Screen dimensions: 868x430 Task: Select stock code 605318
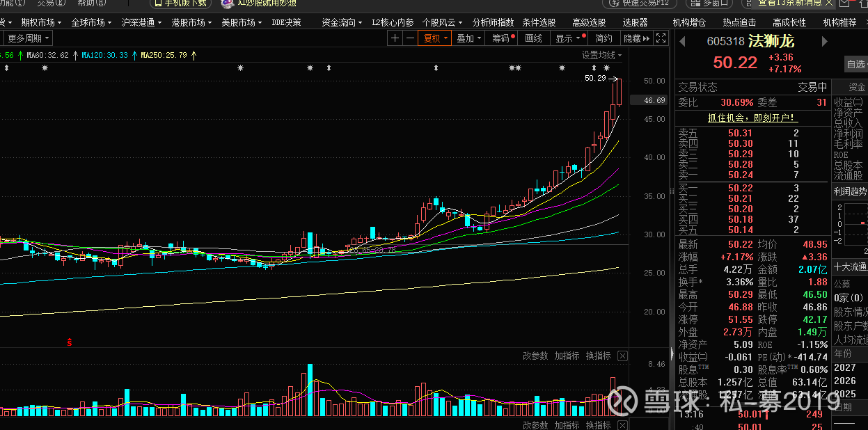pyautogui.click(x=725, y=42)
